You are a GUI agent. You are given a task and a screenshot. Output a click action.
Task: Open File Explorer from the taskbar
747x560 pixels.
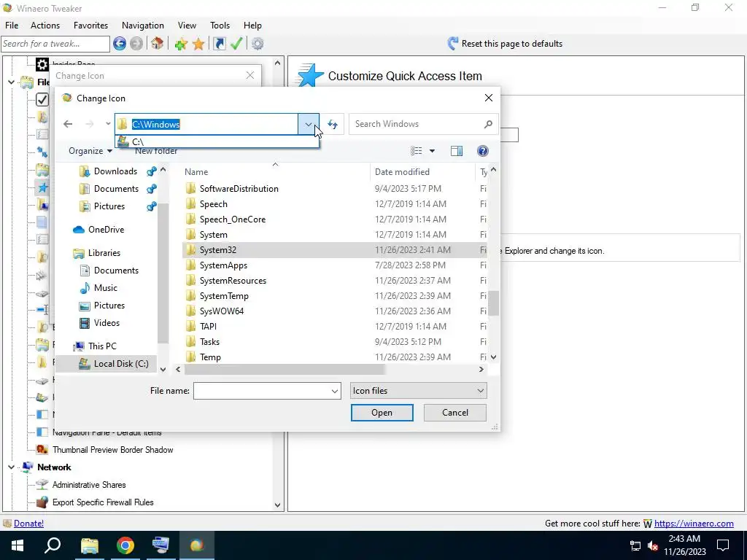90,545
